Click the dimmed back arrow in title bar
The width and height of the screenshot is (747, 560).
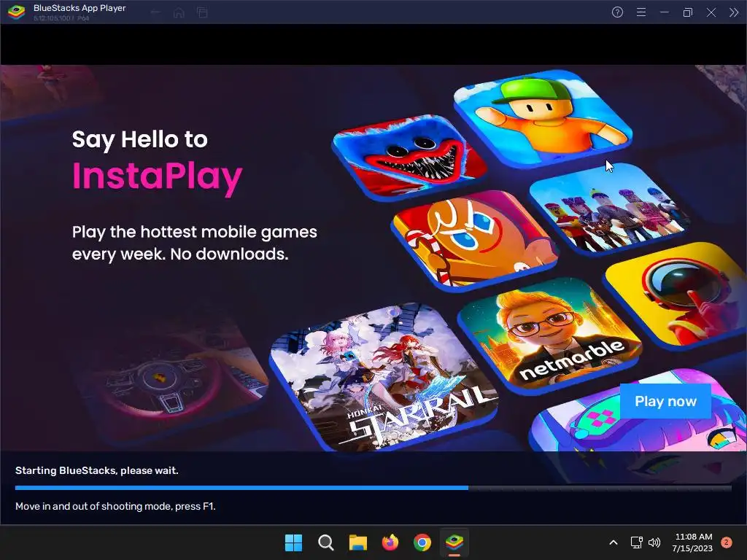[x=155, y=12]
